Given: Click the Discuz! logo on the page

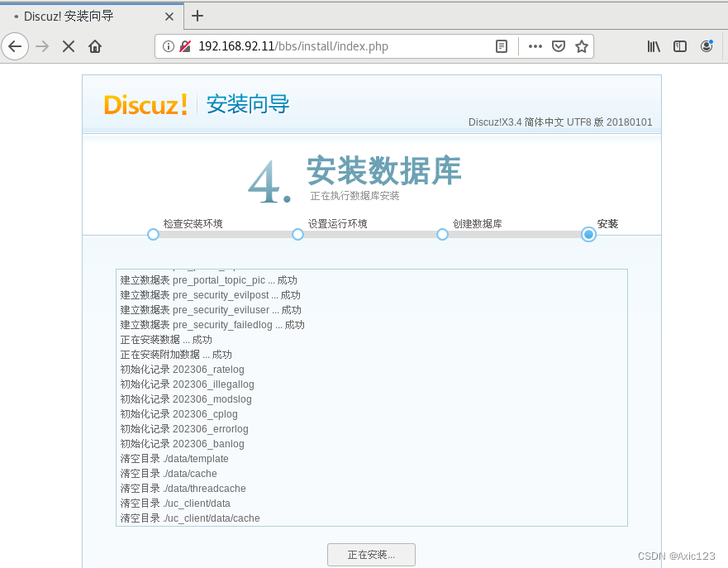Looking at the screenshot, I should tap(145, 105).
